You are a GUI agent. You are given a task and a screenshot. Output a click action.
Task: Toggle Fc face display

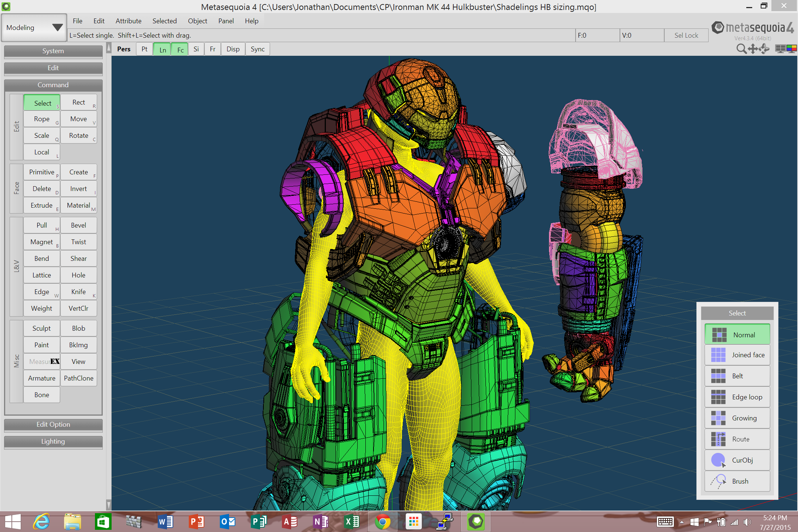click(x=180, y=50)
